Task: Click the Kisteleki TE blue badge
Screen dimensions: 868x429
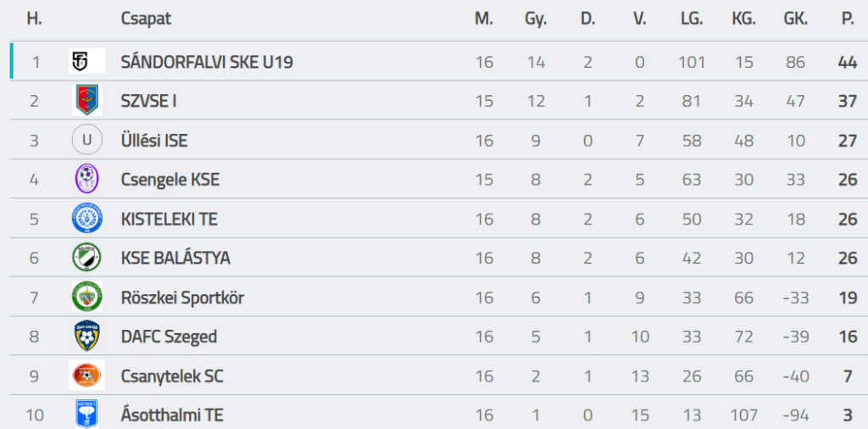Action: (86, 219)
